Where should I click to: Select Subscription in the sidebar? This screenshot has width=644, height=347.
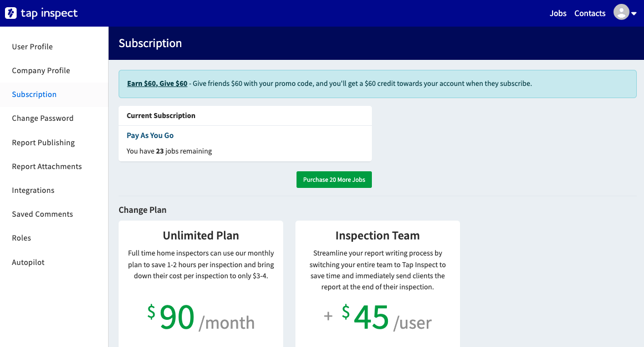tap(34, 94)
